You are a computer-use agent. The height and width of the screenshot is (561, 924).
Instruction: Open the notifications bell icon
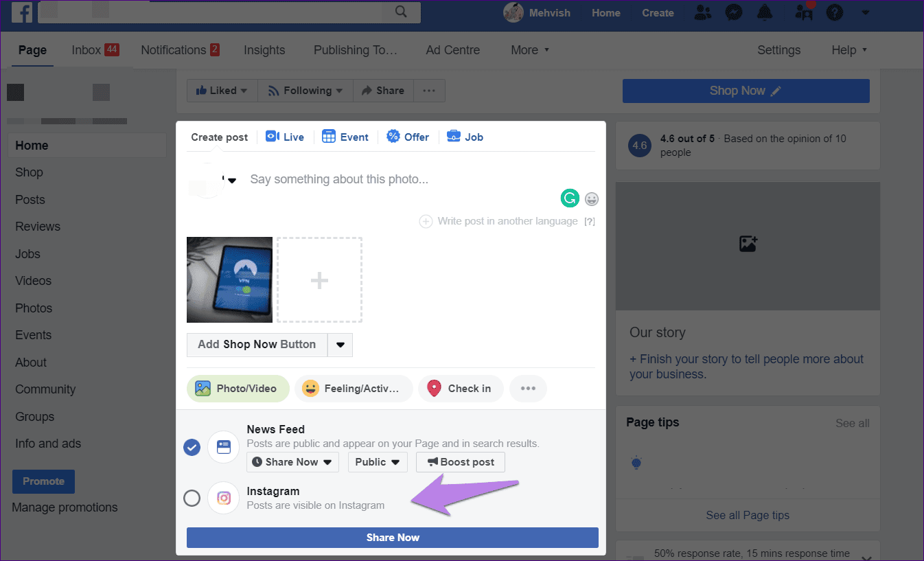764,12
